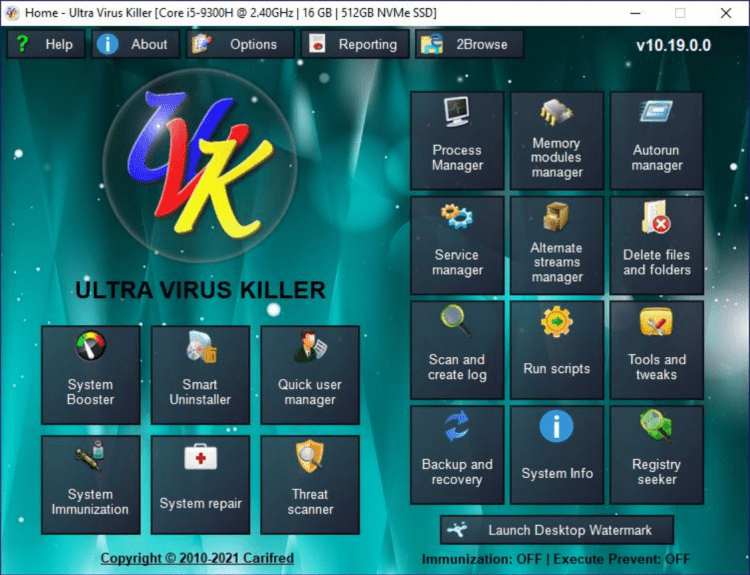Open the Process Manager tile
The width and height of the screenshot is (750, 575).
(457, 141)
